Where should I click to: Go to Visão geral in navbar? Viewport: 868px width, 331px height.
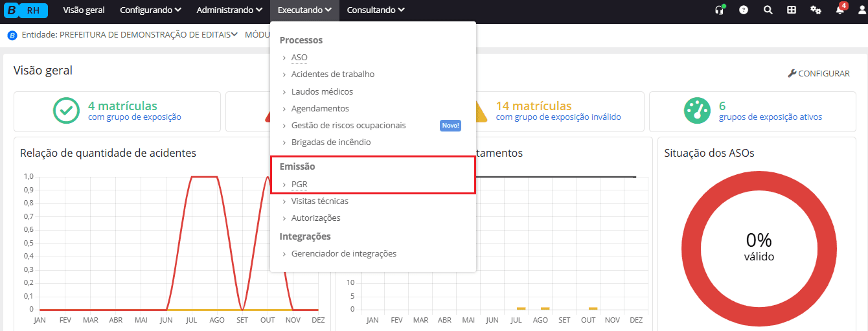[84, 10]
